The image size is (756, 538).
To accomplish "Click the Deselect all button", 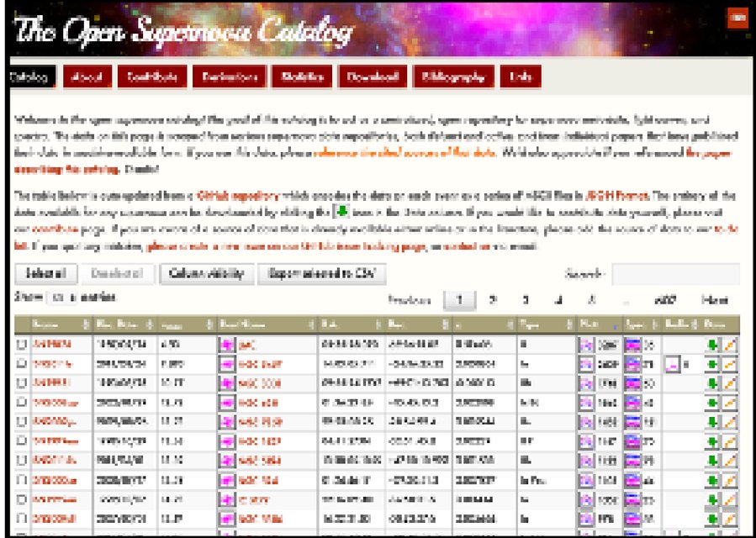I will tap(118, 274).
